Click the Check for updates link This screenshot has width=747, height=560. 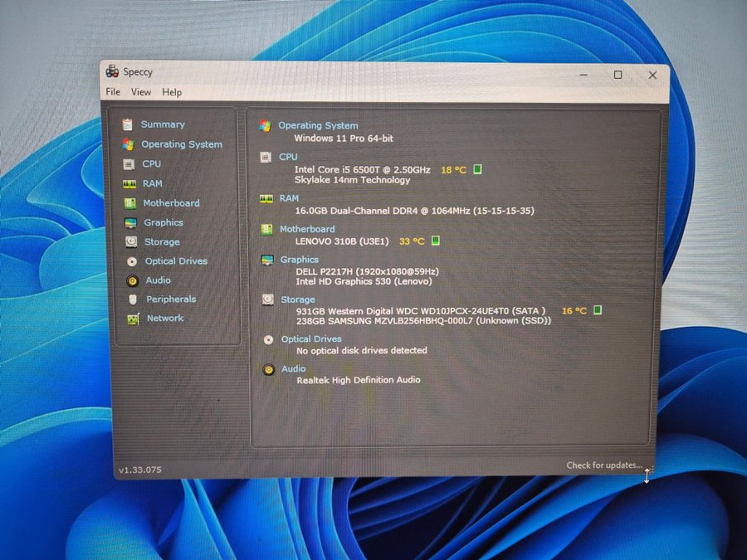point(604,465)
